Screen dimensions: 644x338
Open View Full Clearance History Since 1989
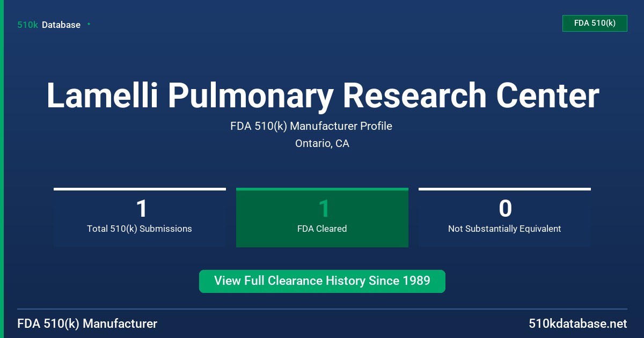(322, 281)
